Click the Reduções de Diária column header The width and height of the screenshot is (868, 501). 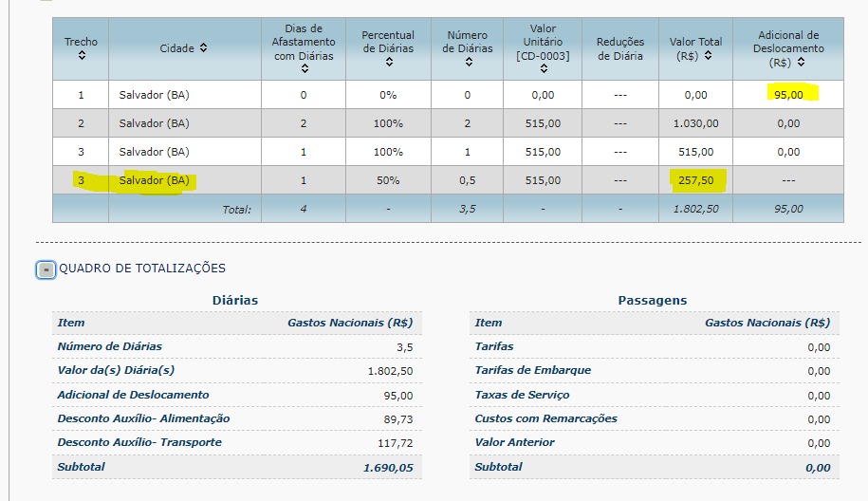click(x=620, y=48)
